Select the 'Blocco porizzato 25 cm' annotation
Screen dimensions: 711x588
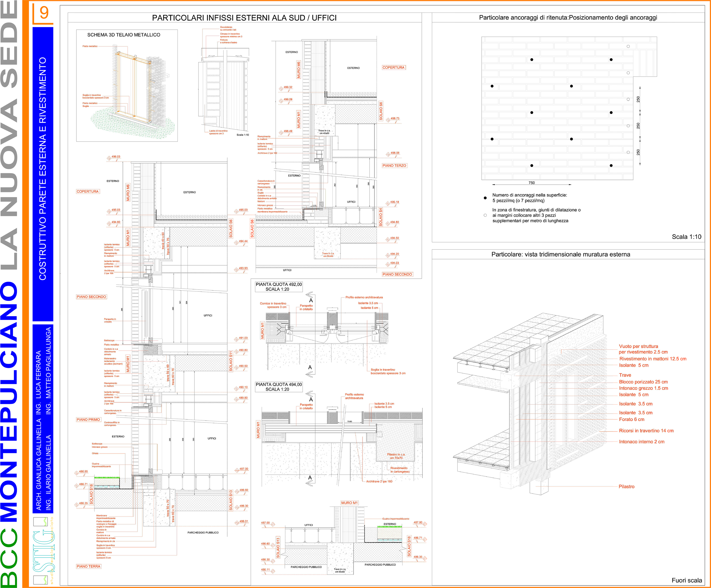[643, 382]
